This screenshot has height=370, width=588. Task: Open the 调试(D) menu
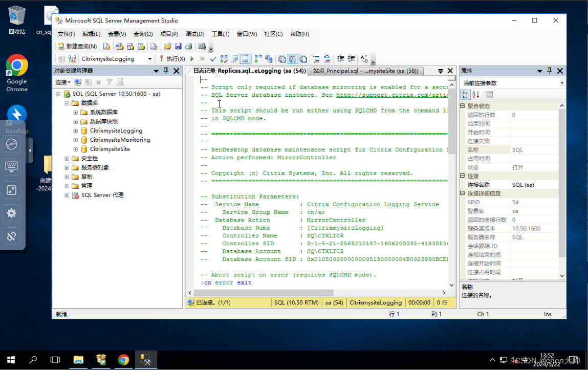[195, 34]
